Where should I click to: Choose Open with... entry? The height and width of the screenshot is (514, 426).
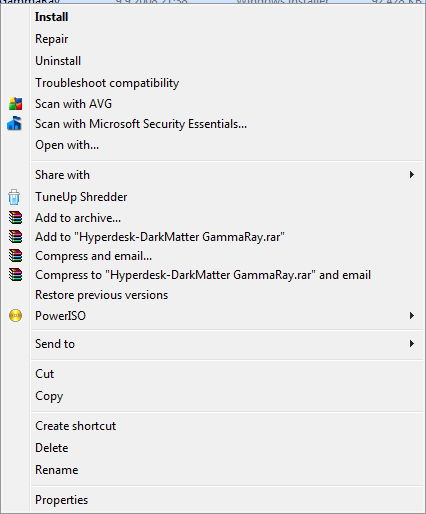[67, 145]
